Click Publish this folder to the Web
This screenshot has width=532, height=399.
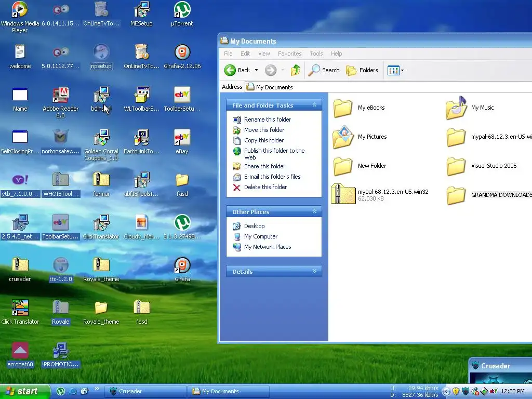[274, 154]
